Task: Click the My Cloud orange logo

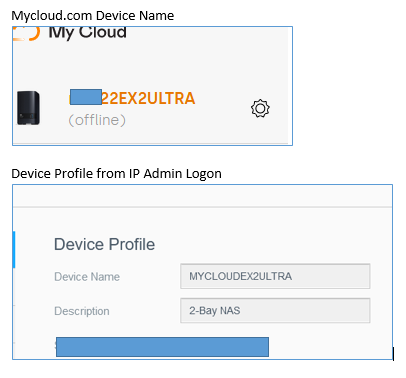Action: pyautogui.click(x=27, y=34)
